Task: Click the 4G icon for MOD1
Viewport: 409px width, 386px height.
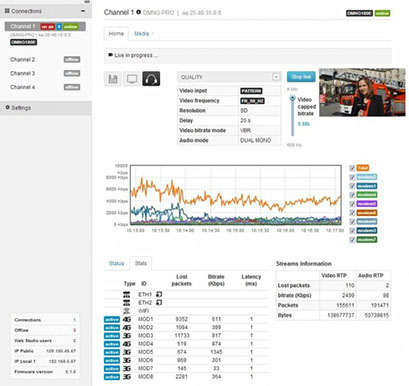Action: point(127,319)
